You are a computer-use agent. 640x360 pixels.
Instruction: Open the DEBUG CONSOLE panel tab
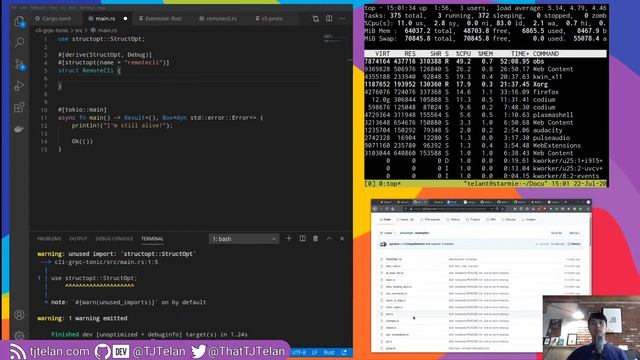pyautogui.click(x=114, y=239)
